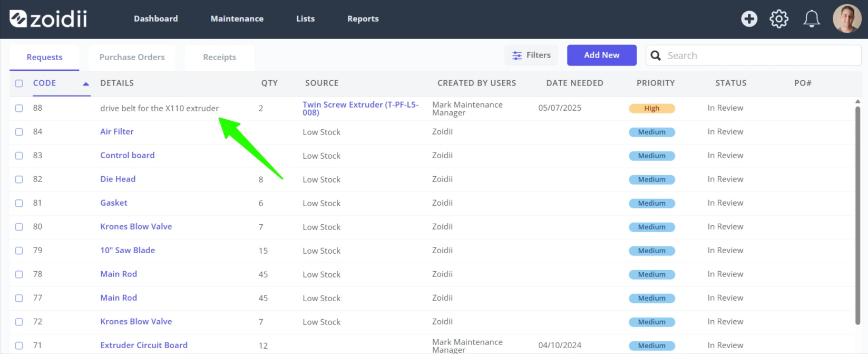Check the box for request 71
This screenshot has width=868, height=354.
[x=19, y=346]
